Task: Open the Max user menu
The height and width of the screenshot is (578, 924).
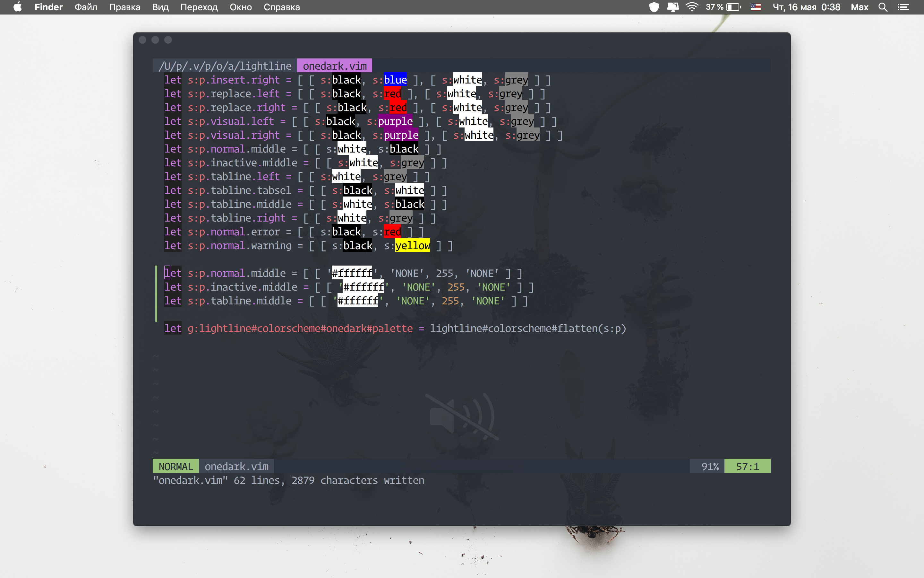Action: click(x=860, y=7)
